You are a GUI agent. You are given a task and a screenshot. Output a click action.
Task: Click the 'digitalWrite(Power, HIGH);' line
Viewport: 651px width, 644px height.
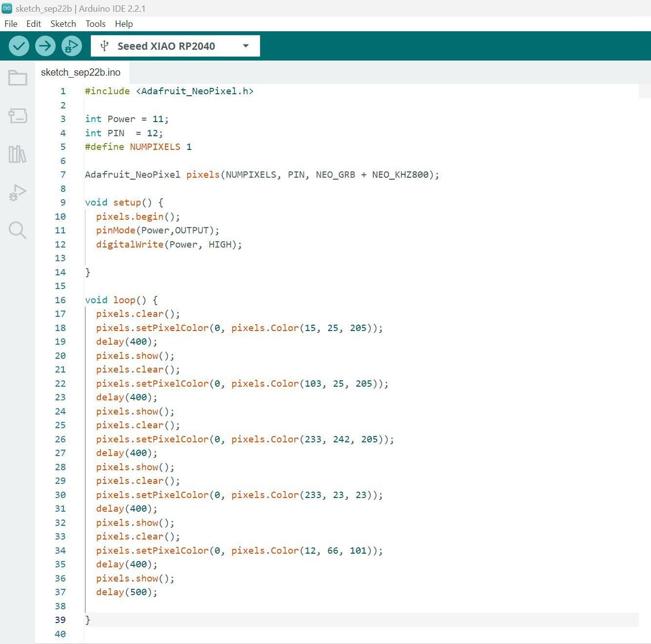[x=169, y=245]
